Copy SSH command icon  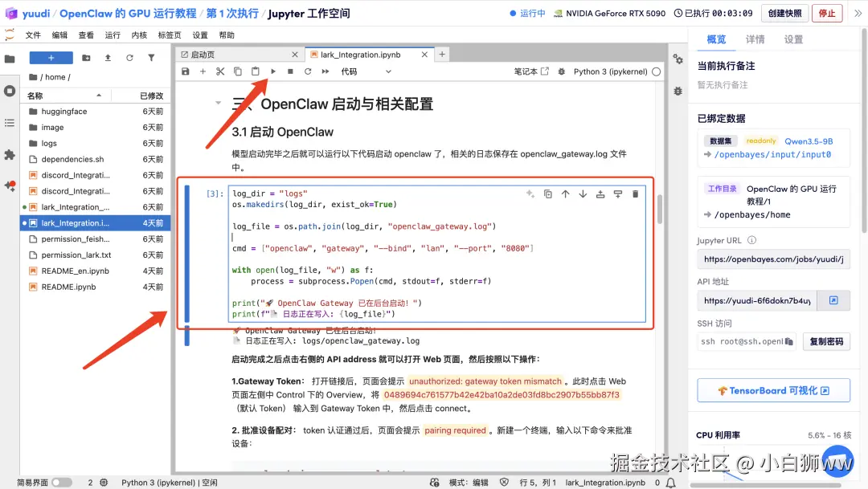click(789, 341)
